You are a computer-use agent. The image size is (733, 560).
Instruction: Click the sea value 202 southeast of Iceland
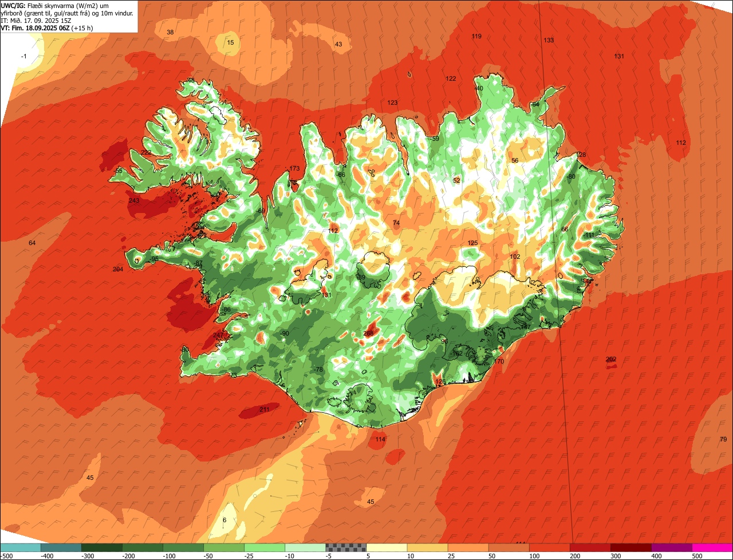[x=611, y=359]
